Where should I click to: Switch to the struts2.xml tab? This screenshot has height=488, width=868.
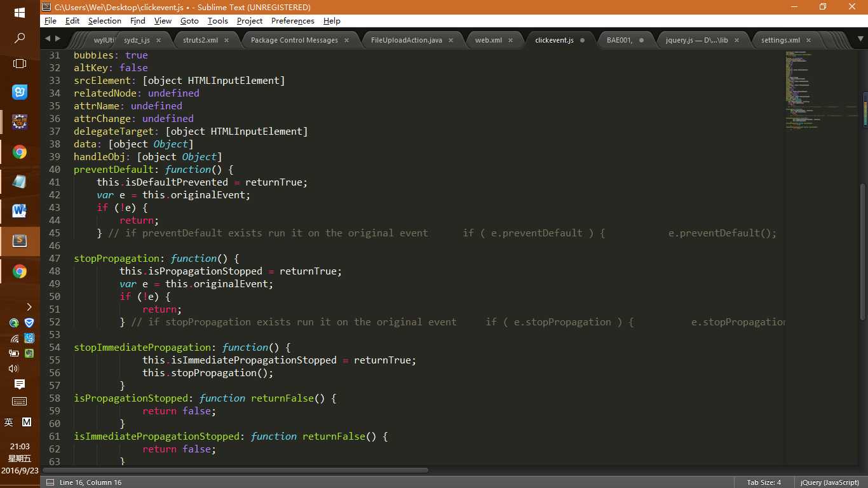pos(200,40)
